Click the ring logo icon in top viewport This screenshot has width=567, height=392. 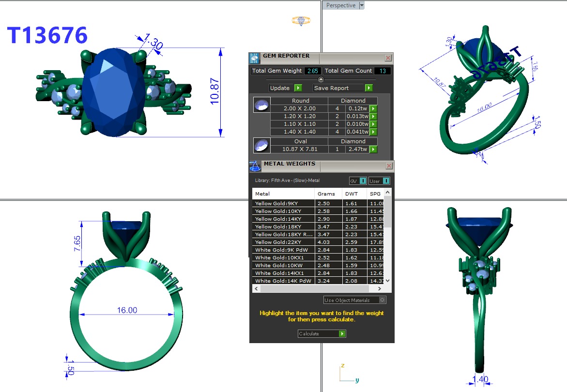coord(301,20)
